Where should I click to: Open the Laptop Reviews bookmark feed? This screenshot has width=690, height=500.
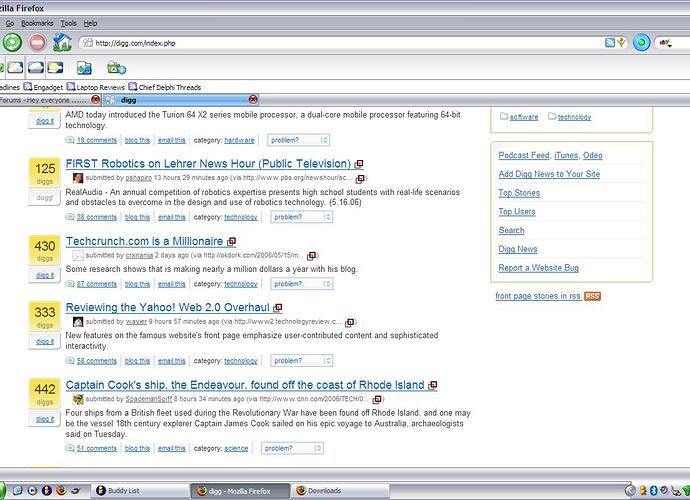tap(95, 87)
